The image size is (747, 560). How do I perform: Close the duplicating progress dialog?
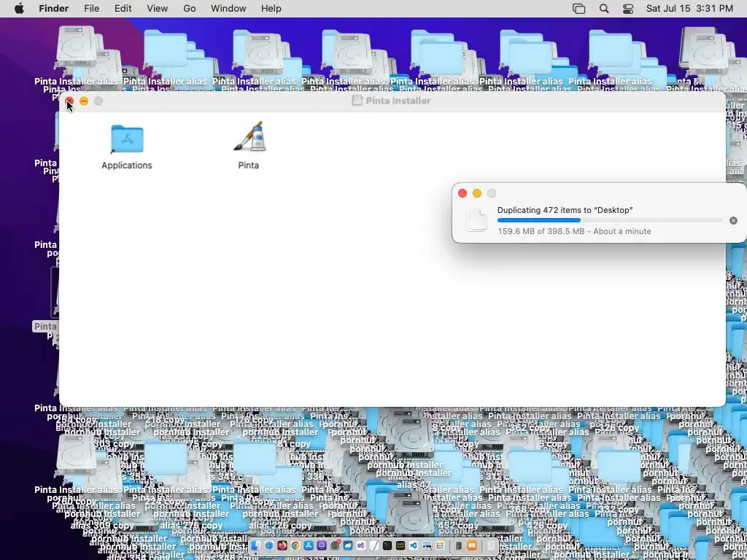[x=462, y=192]
